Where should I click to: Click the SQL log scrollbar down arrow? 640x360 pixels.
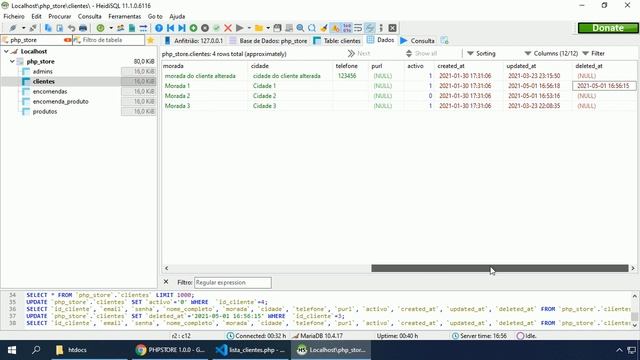(635, 325)
